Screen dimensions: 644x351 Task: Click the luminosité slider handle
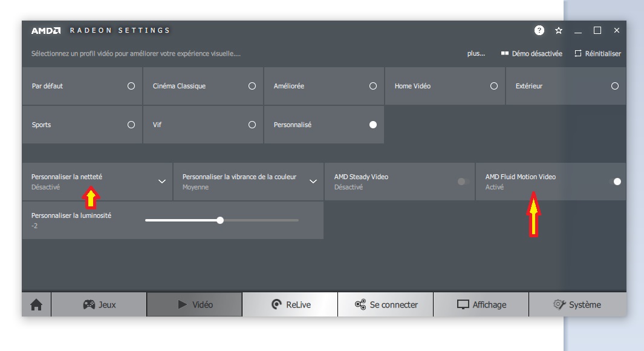pos(220,220)
